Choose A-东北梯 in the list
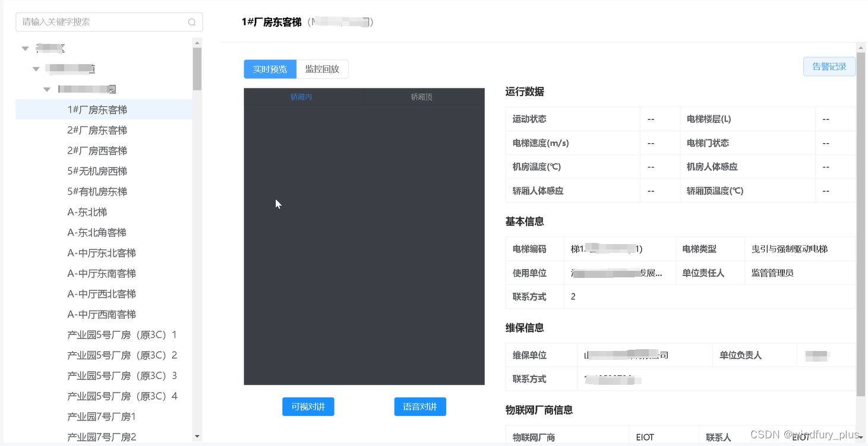Screen dimensions: 868x446 tap(87, 212)
